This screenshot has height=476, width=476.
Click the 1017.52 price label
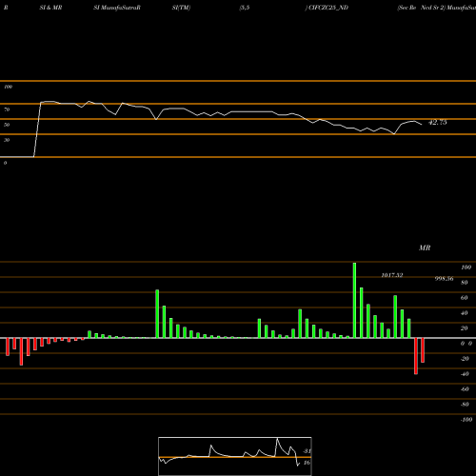[x=392, y=275]
